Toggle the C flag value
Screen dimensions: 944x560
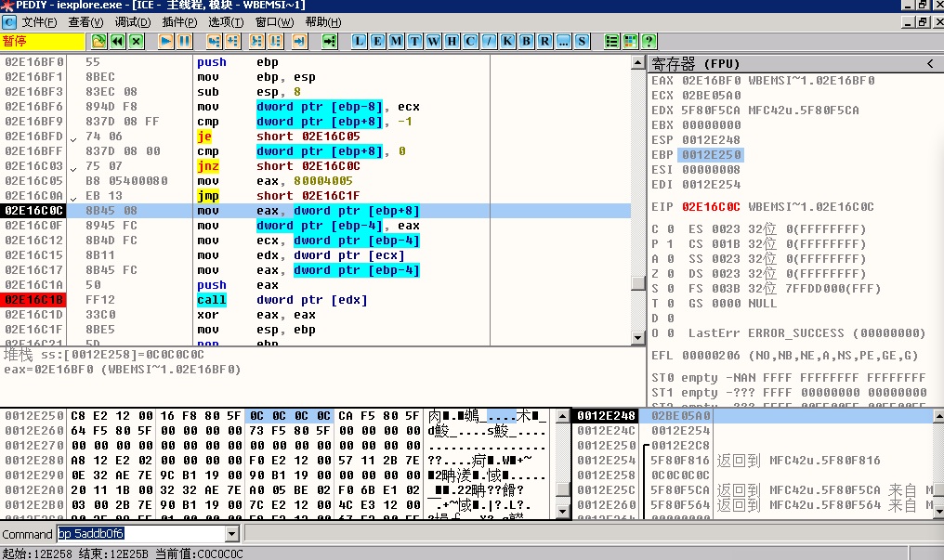click(671, 229)
